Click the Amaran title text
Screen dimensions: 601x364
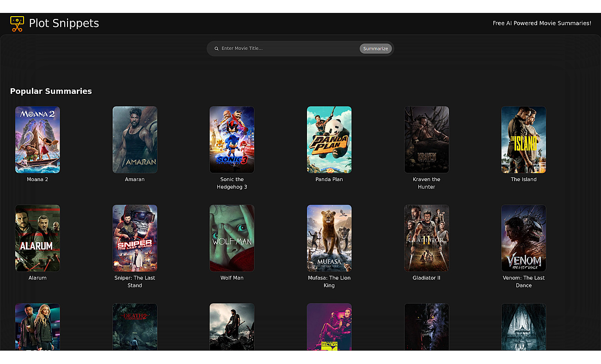pyautogui.click(x=135, y=179)
